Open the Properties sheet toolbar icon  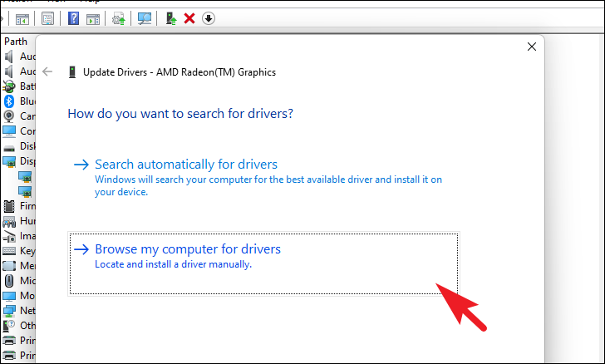48,18
